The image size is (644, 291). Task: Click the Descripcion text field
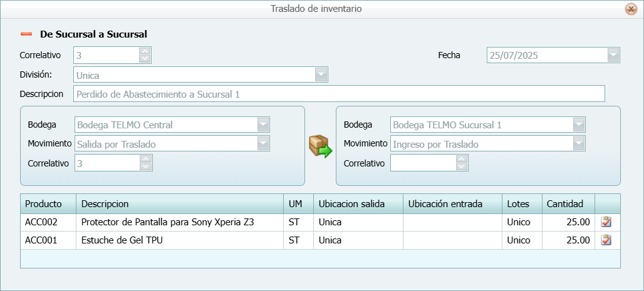click(340, 94)
